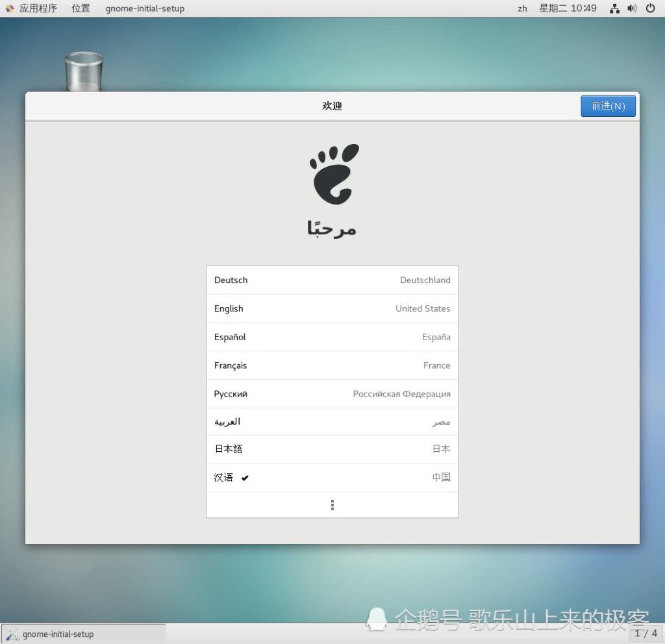Click the network connection icon
Image resolution: width=665 pixels, height=644 pixels.
click(x=614, y=8)
